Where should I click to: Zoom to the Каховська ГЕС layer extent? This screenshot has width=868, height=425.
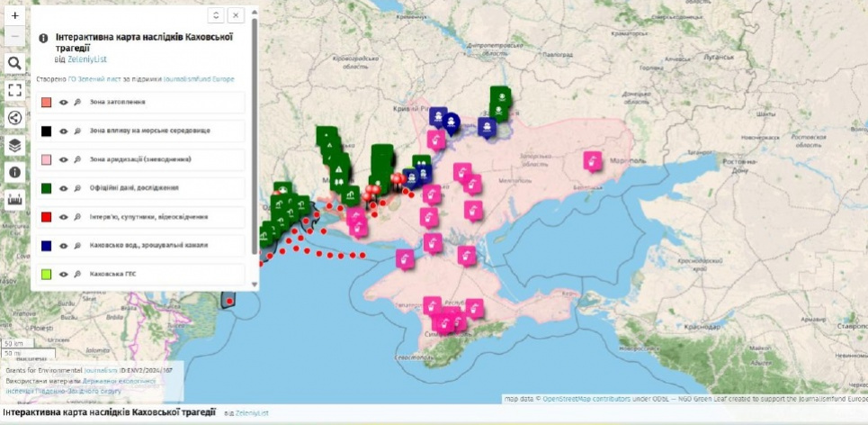pyautogui.click(x=78, y=275)
